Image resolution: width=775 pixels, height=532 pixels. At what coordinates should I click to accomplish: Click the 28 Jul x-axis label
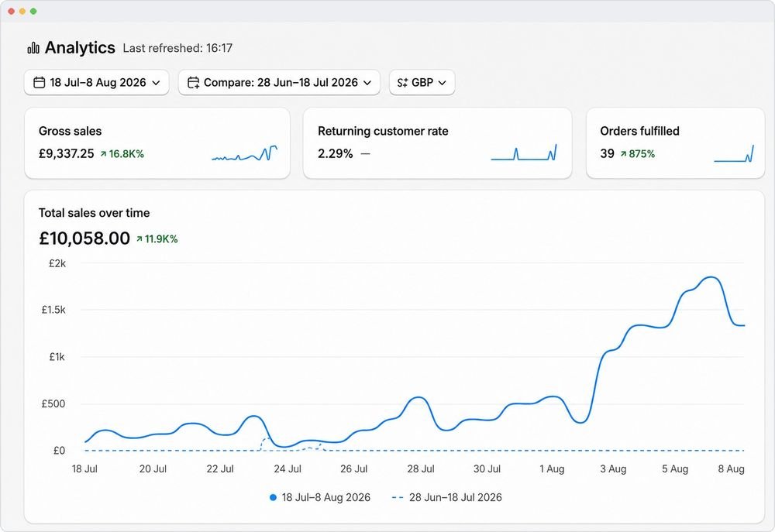point(421,469)
